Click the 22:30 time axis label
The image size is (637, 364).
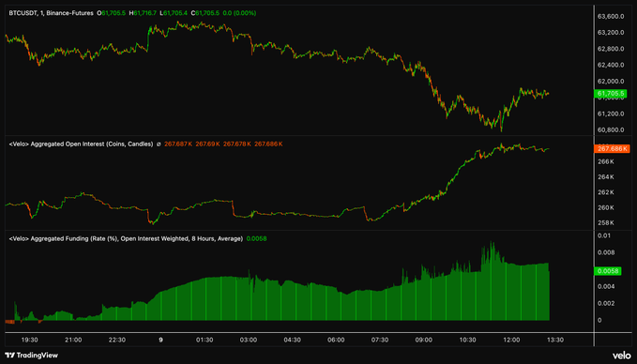click(x=117, y=340)
